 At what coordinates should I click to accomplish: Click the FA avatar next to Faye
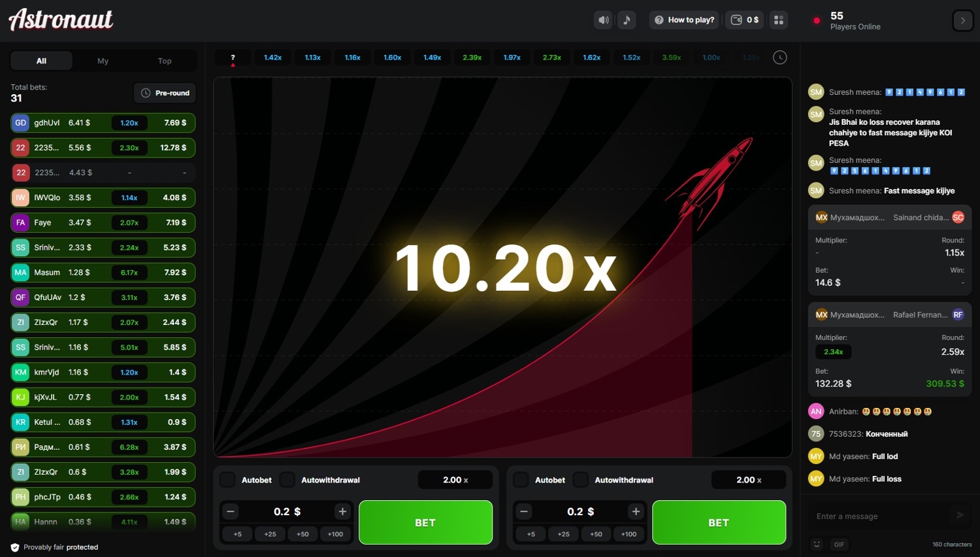(21, 223)
